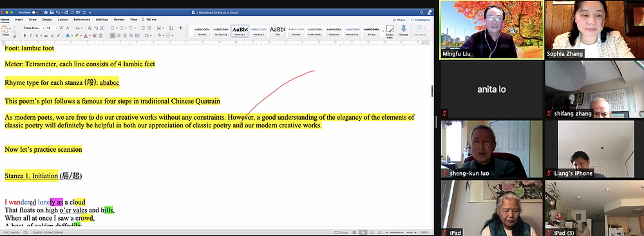Click the bulleted list icon

(112, 28)
